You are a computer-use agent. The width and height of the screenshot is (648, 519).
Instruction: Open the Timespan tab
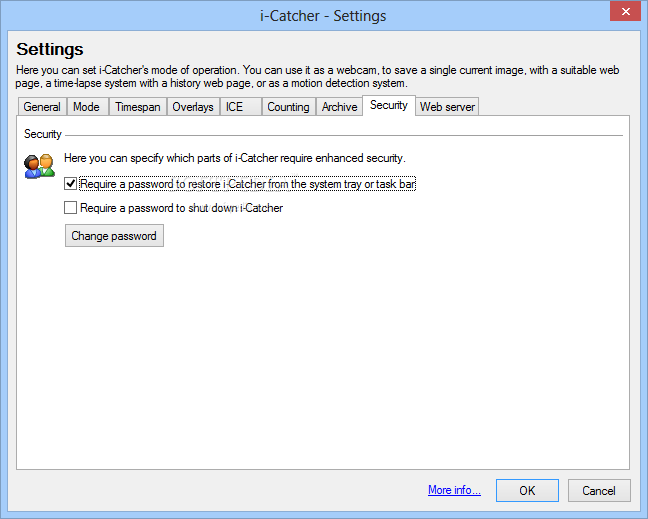(138, 107)
